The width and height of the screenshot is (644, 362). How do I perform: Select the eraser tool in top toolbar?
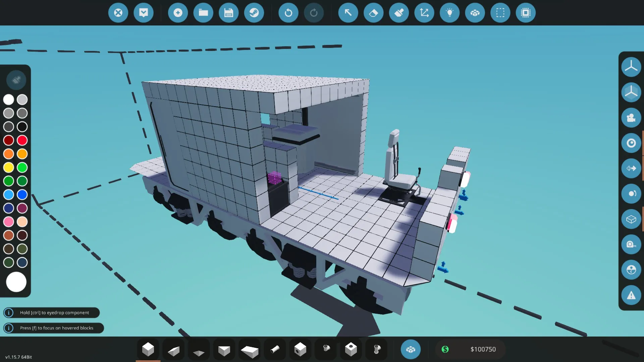(373, 13)
